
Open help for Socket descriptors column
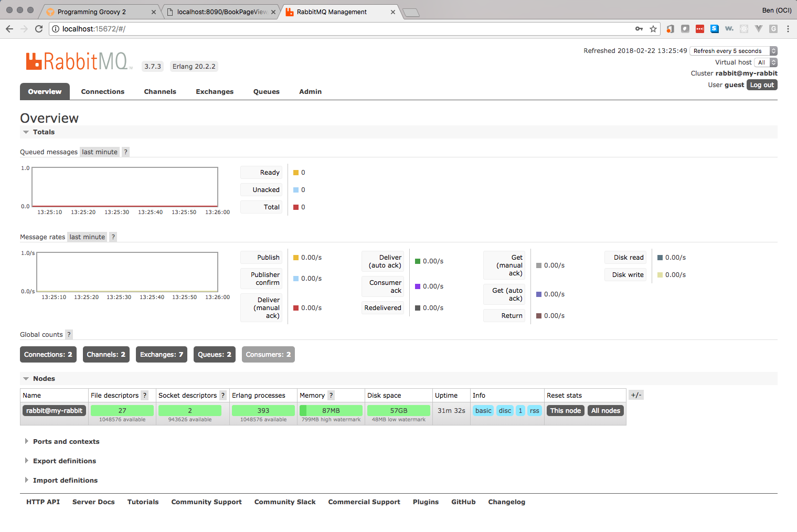coord(223,396)
